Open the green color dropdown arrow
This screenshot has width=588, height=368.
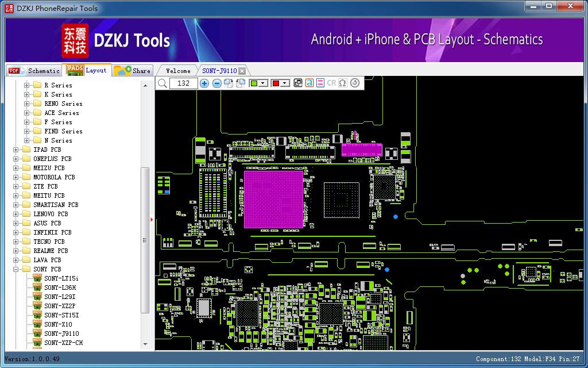(263, 83)
